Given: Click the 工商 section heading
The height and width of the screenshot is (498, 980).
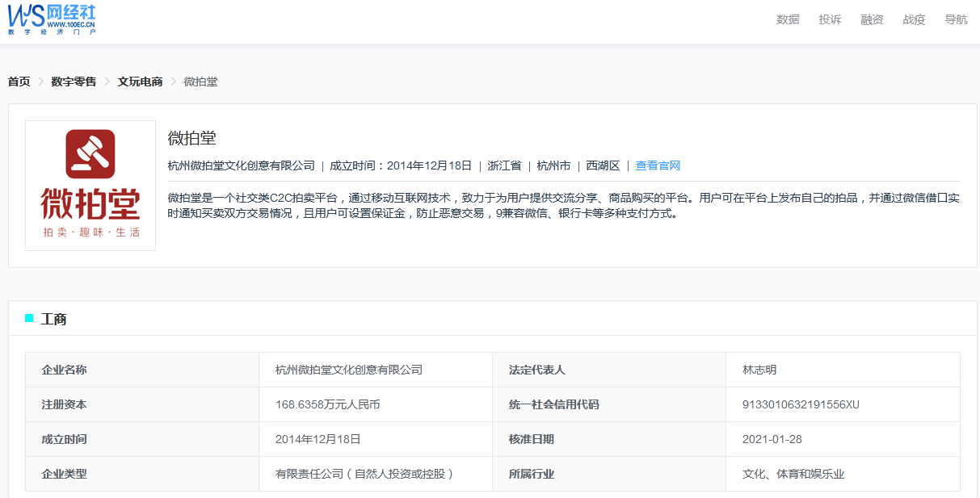Looking at the screenshot, I should click(x=54, y=319).
